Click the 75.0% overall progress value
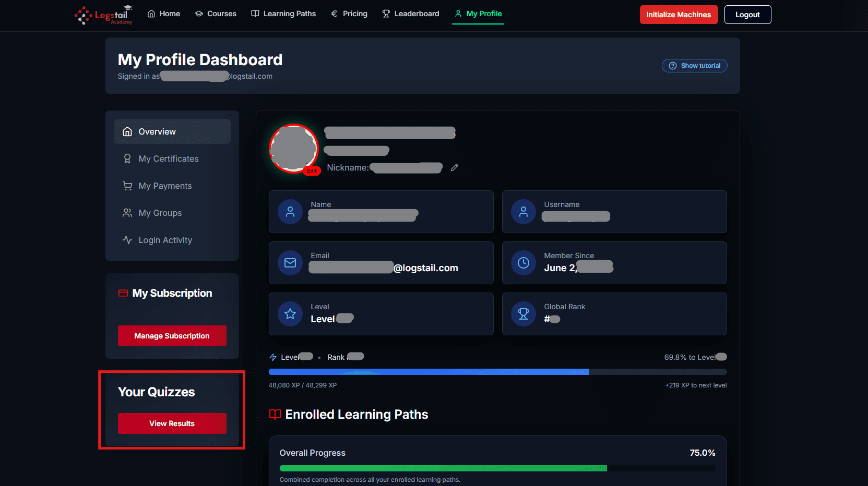This screenshot has width=868, height=486. click(703, 453)
